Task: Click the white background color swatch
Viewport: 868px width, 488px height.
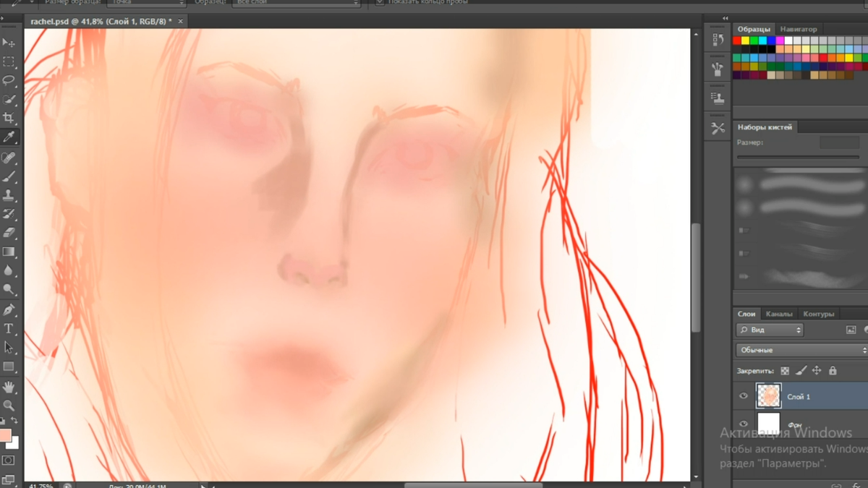Action: click(13, 442)
